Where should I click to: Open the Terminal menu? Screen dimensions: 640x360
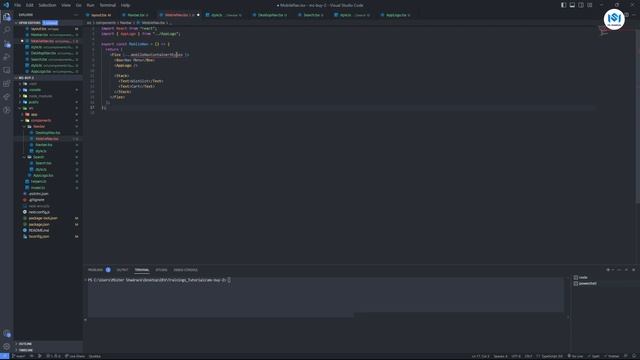click(x=108, y=5)
